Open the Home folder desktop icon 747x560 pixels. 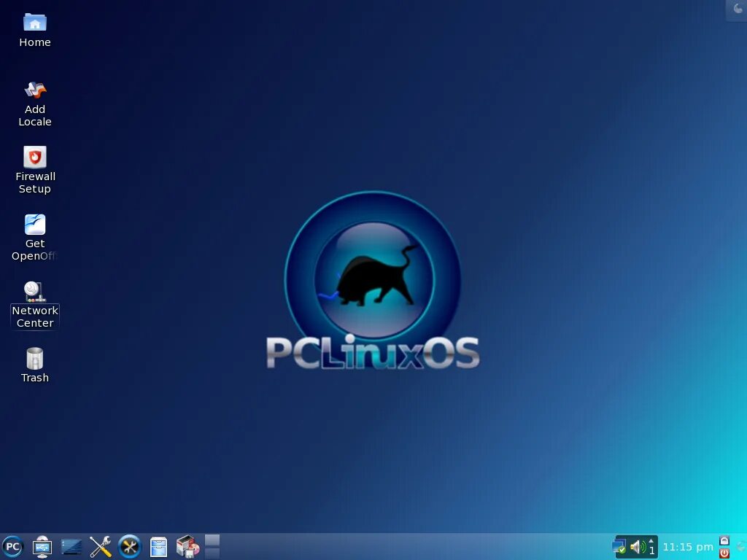35,31
